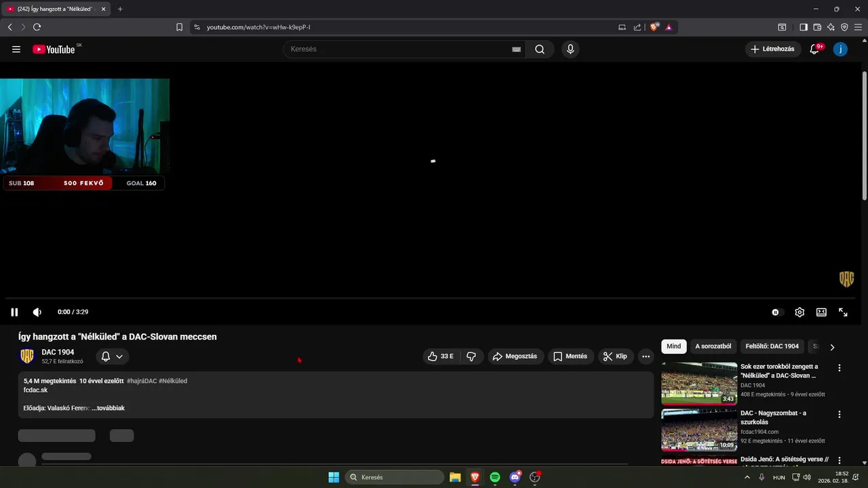This screenshot has height=488, width=868.
Task: Open Spotify from the taskbar
Action: (495, 477)
